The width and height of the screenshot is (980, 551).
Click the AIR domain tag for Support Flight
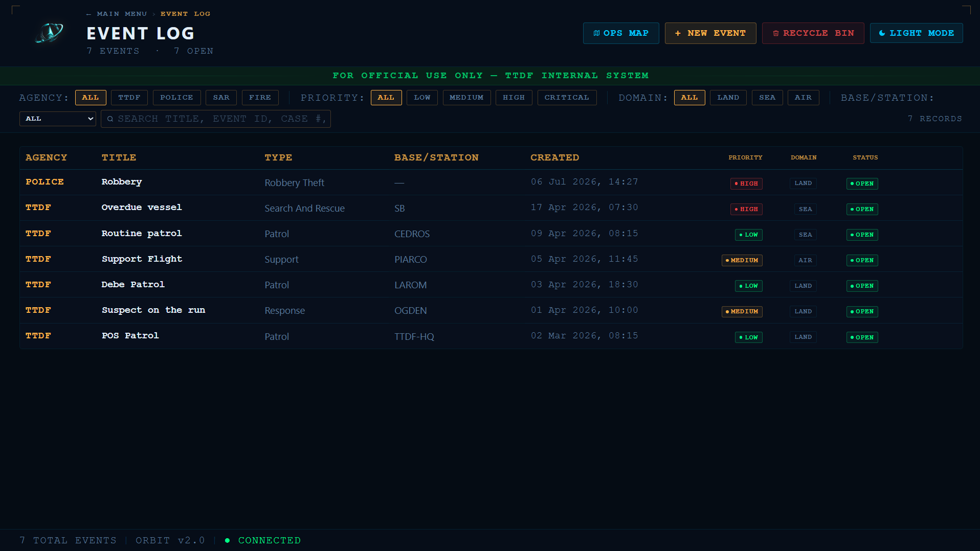(x=805, y=260)
